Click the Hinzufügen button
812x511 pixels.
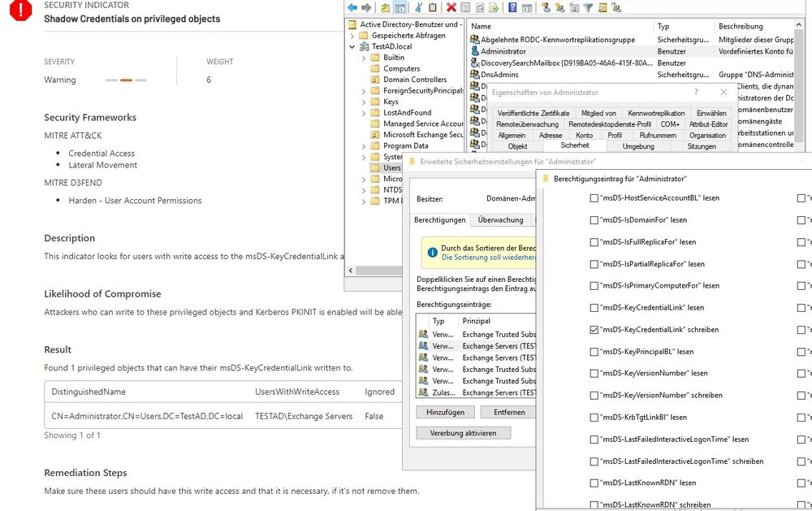(x=446, y=412)
